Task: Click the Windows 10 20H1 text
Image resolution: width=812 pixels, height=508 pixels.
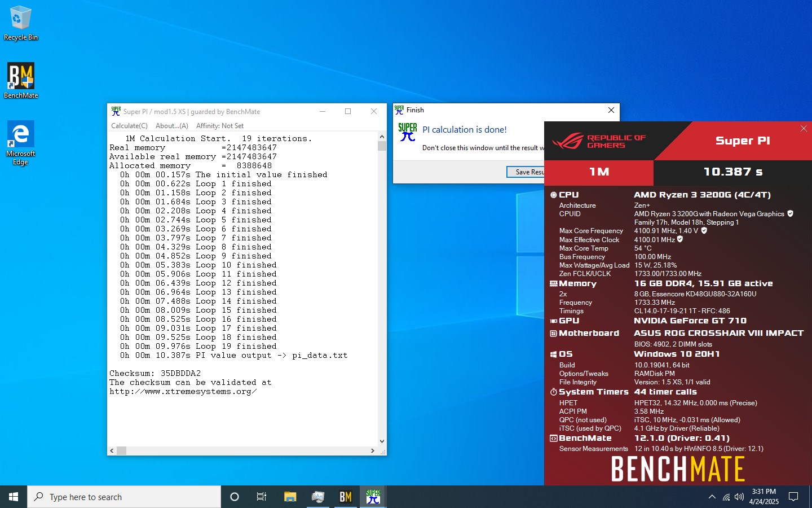Action: 677,354
